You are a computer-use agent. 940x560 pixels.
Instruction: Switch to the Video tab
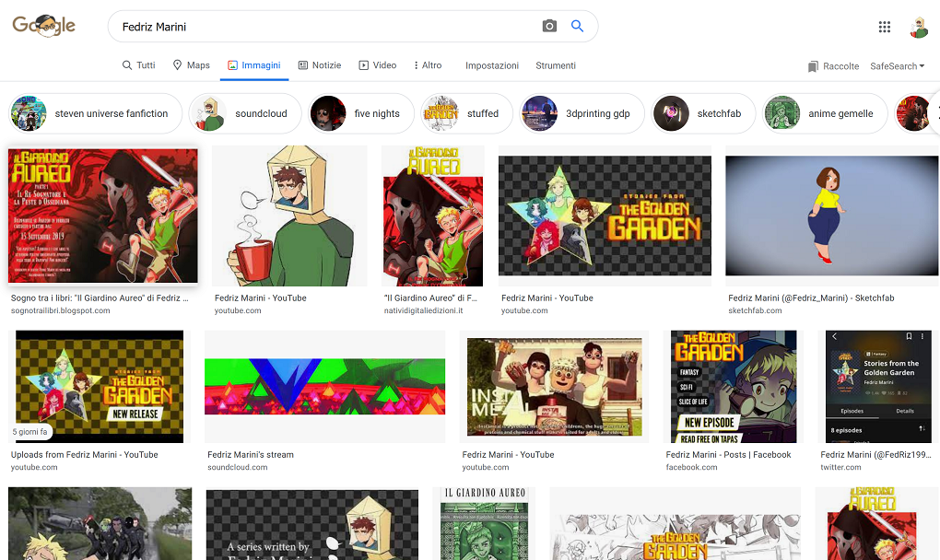(378, 65)
